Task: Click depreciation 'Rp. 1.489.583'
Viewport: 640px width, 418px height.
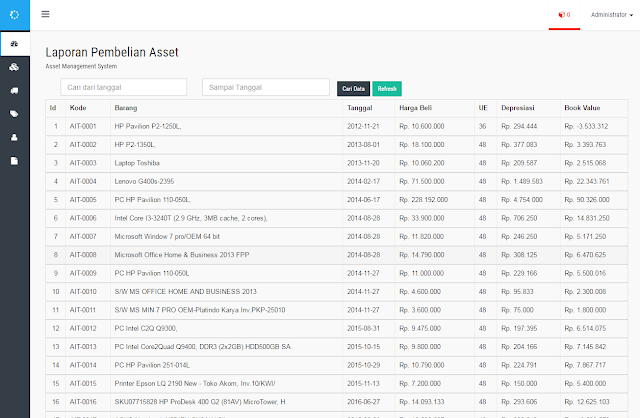Action: pos(522,182)
